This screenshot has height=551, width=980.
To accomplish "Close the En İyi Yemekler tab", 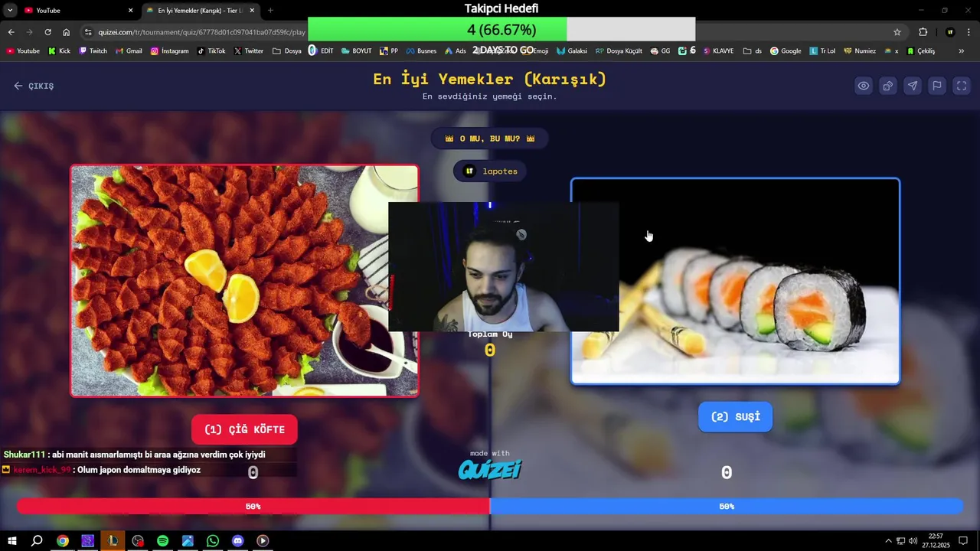I will 252,11.
